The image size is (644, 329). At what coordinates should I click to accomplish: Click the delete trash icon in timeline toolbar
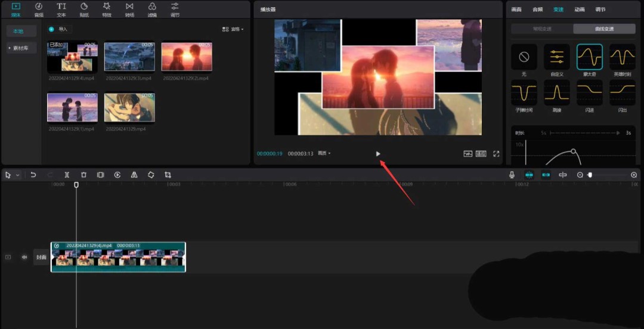click(83, 175)
